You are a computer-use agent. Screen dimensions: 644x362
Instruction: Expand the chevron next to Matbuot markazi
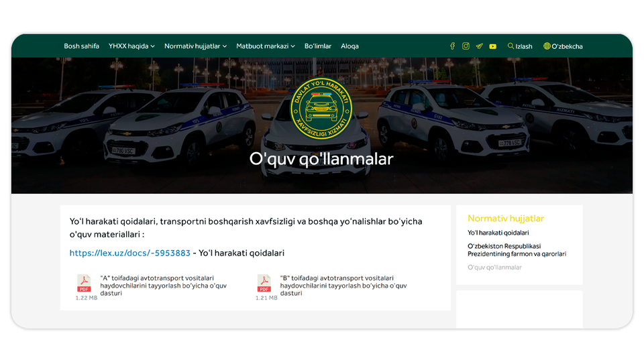[x=293, y=46]
